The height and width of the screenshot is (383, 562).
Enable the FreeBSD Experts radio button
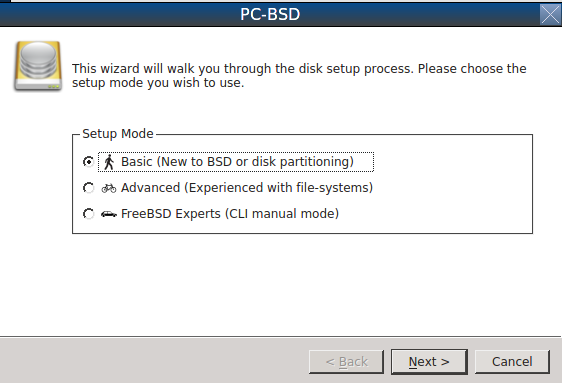tap(88, 214)
